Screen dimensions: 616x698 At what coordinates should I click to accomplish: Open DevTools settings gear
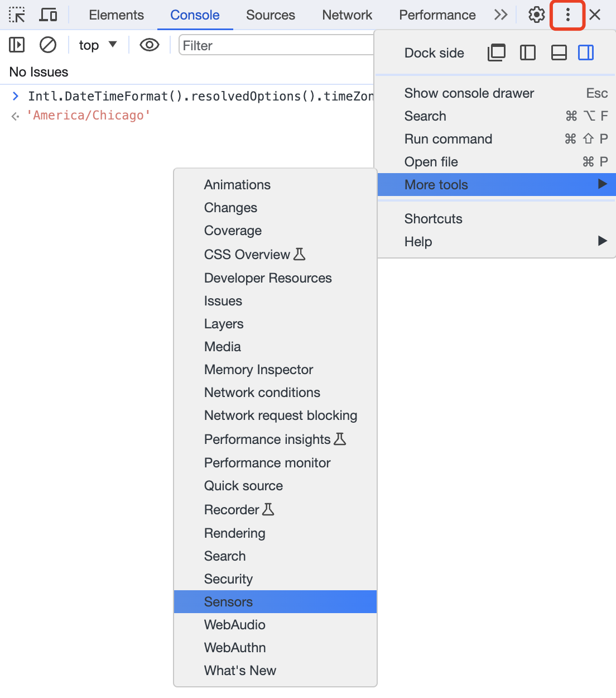[536, 15]
